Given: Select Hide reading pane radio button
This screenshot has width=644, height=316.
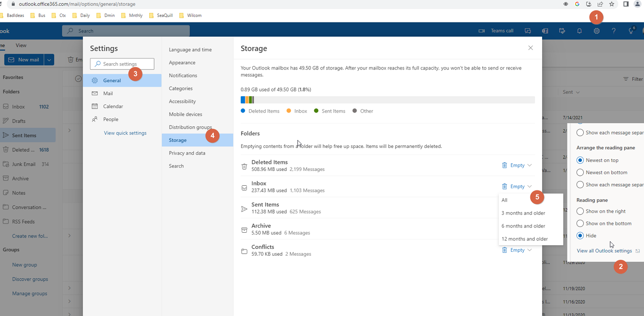Looking at the screenshot, I should pos(580,236).
